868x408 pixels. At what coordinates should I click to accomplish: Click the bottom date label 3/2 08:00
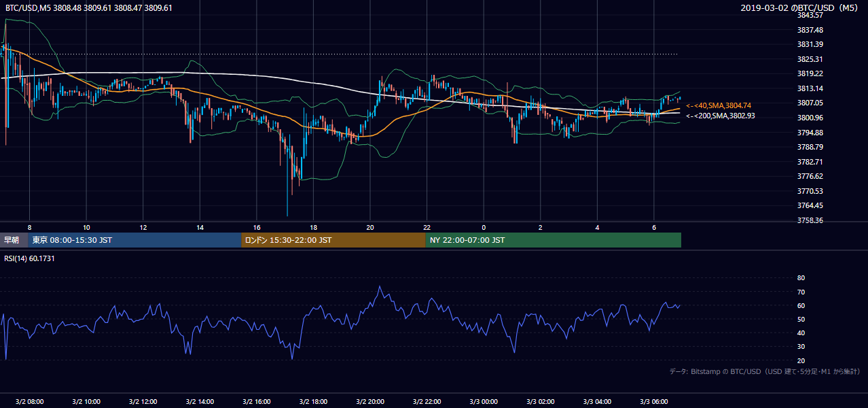[29, 402]
